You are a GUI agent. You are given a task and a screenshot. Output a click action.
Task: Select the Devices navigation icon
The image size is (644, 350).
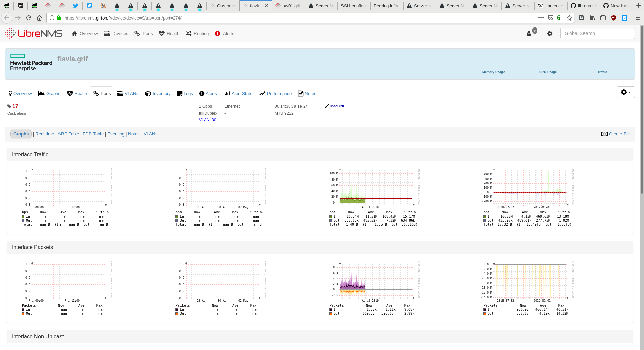107,33
